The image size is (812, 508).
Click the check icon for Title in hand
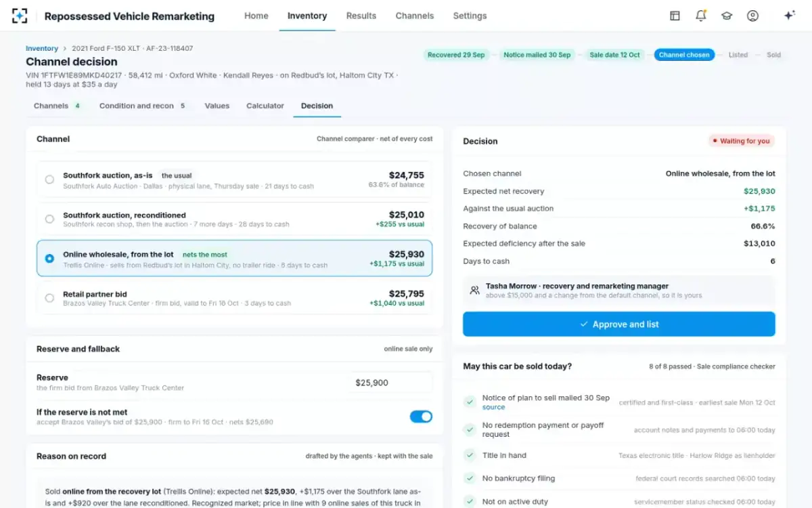click(x=469, y=456)
